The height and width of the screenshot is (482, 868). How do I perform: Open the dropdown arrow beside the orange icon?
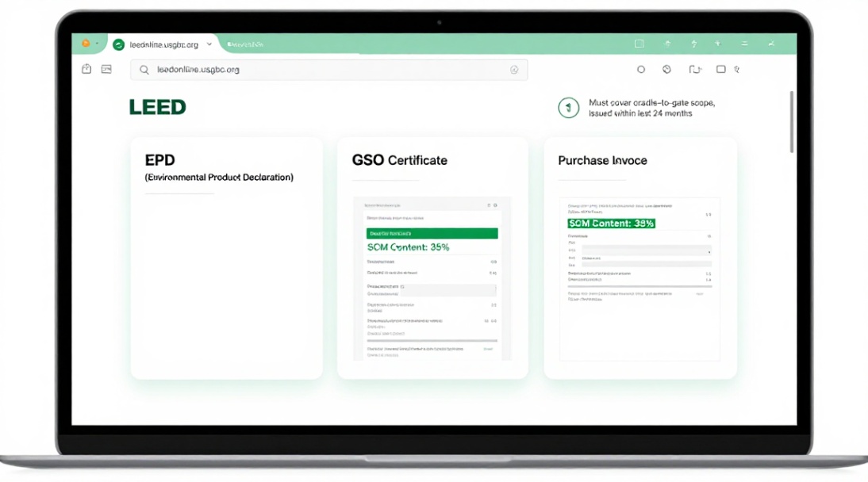(x=97, y=43)
